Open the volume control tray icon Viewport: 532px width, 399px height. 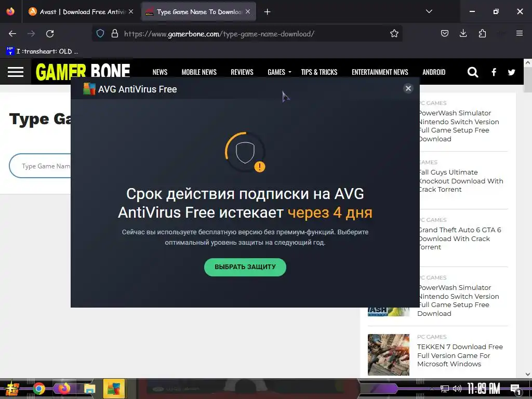(457, 389)
